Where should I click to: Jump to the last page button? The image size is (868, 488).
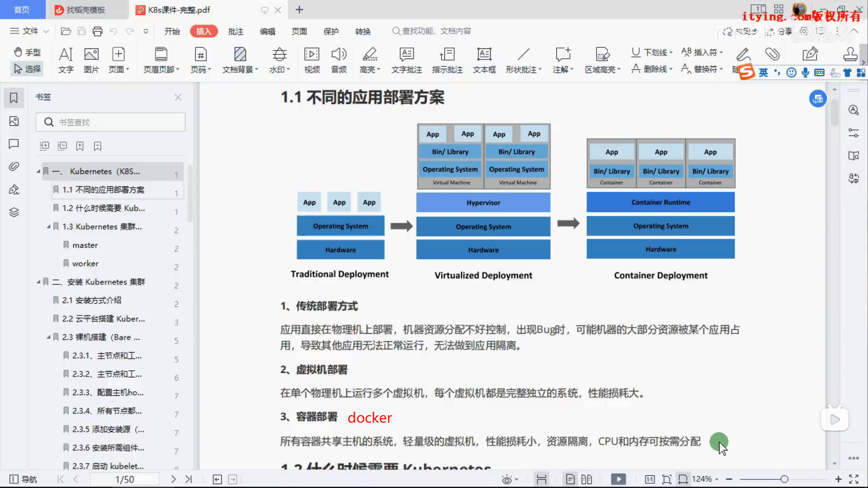point(189,479)
